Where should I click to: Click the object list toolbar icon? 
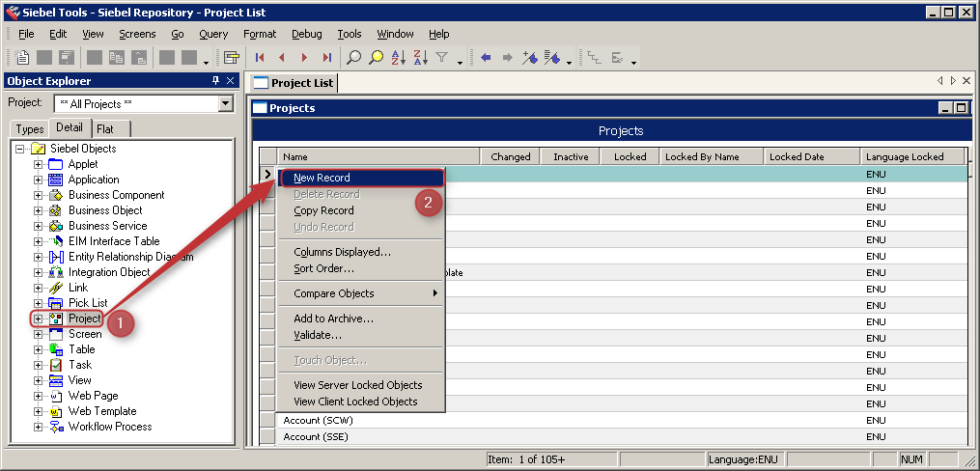coord(232,58)
